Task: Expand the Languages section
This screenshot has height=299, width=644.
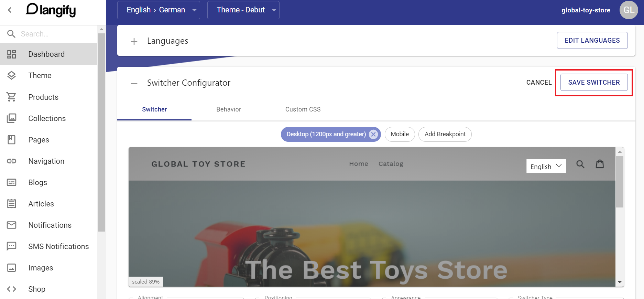Action: pyautogui.click(x=134, y=42)
